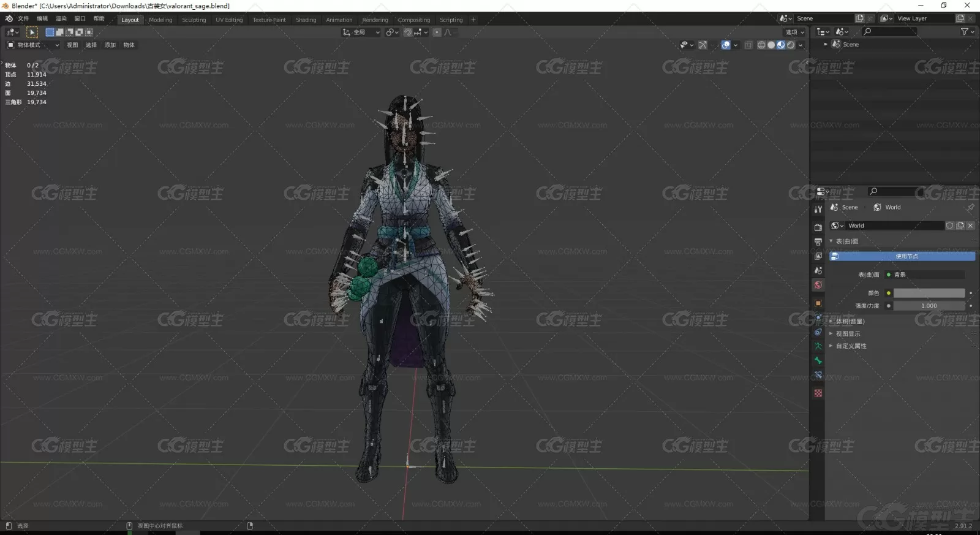
Task: Toggle snapping magnet in viewport header
Action: pos(408,32)
